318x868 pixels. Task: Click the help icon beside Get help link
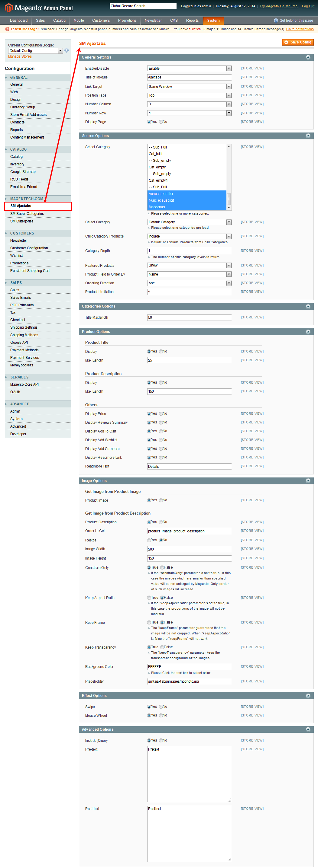click(x=276, y=21)
